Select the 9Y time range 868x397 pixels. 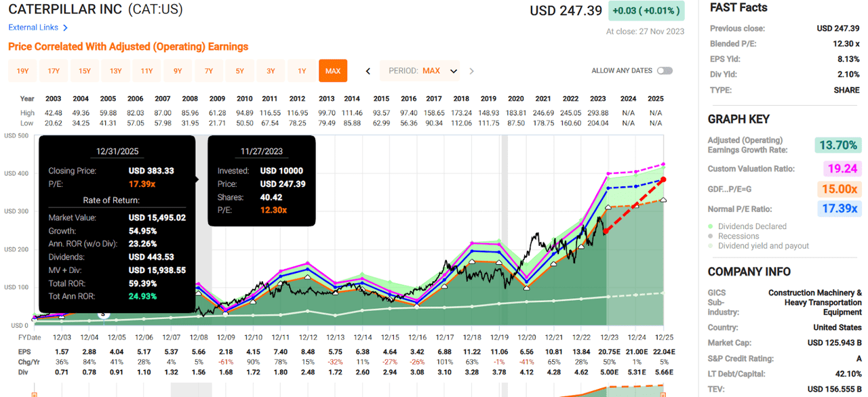pos(178,70)
